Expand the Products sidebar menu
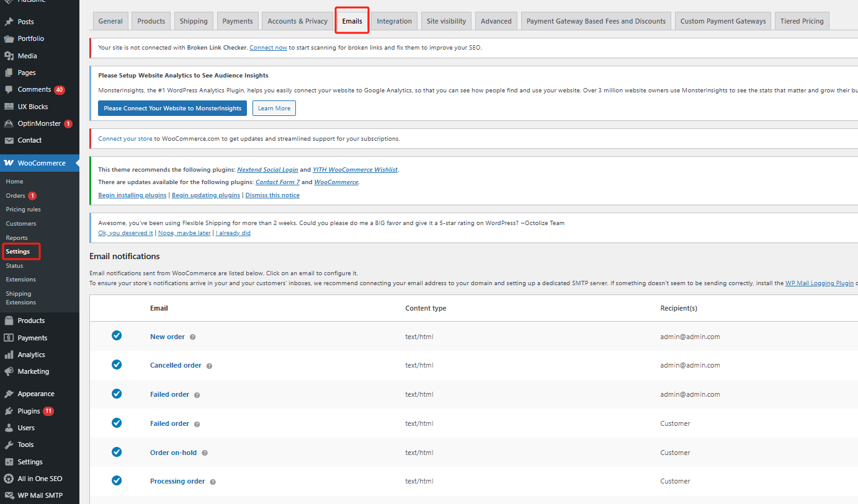858x504 pixels. click(x=31, y=321)
